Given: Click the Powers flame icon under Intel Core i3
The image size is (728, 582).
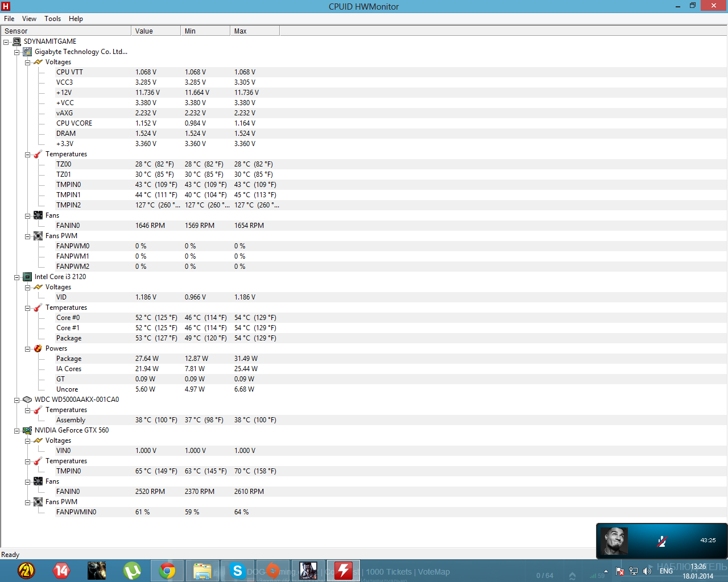Looking at the screenshot, I should [x=38, y=348].
